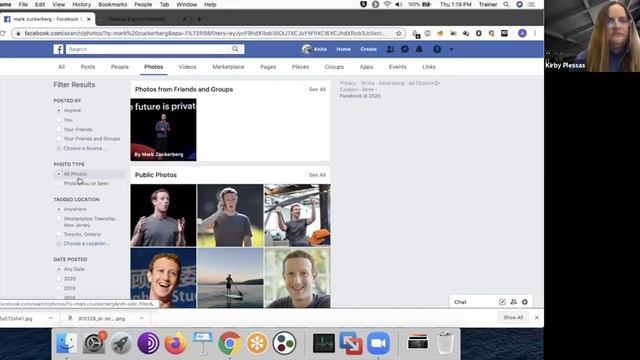This screenshot has width=640, height=360.
Task: Click See All for Public Photos
Action: tap(317, 175)
